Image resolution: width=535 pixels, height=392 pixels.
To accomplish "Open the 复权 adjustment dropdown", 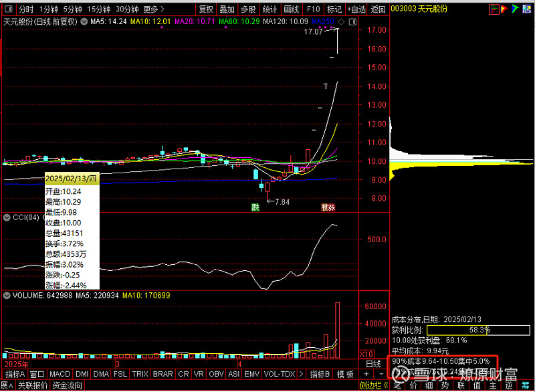I will coord(207,9).
